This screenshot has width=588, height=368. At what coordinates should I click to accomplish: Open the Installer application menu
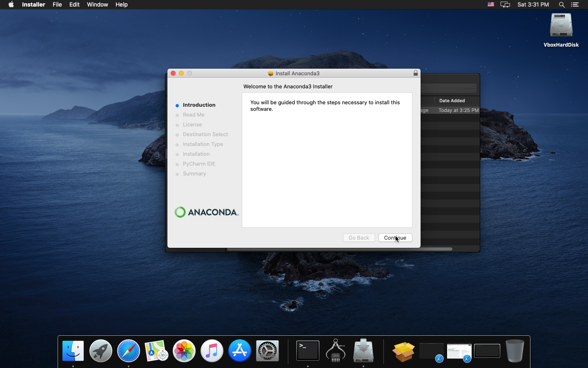coord(33,4)
